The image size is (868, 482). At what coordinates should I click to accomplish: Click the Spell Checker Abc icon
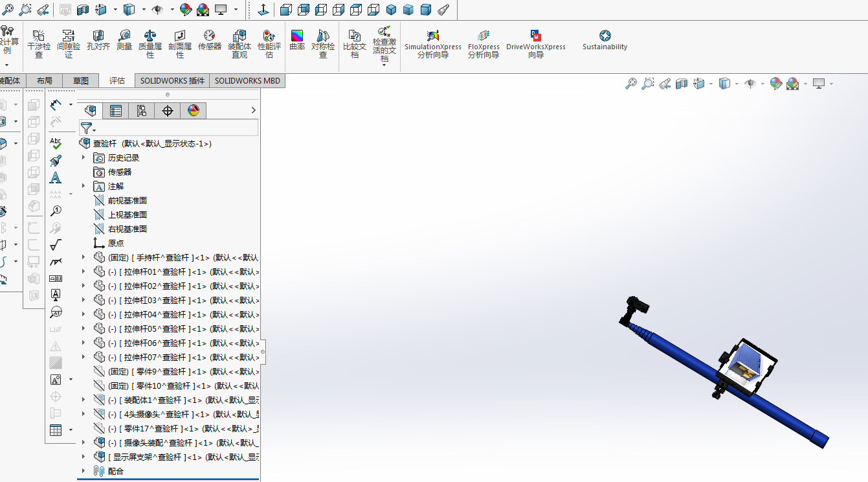pyautogui.click(x=56, y=144)
